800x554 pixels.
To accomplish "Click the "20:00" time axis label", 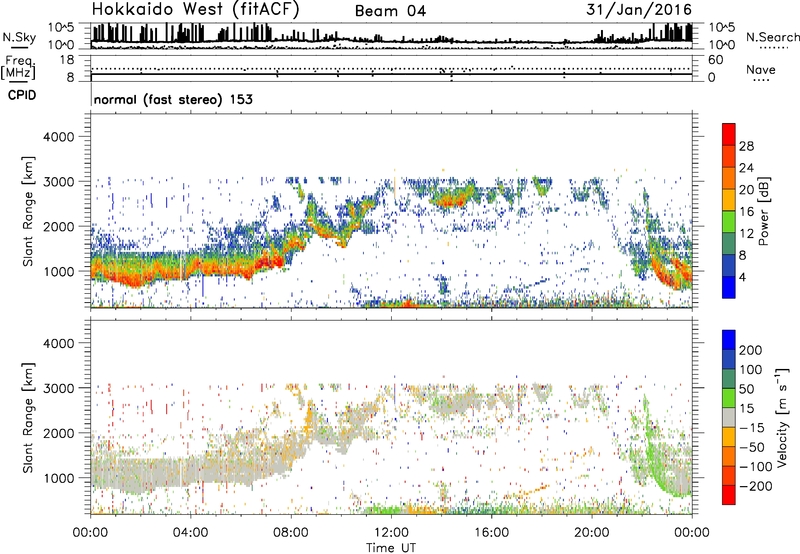I will tap(592, 533).
